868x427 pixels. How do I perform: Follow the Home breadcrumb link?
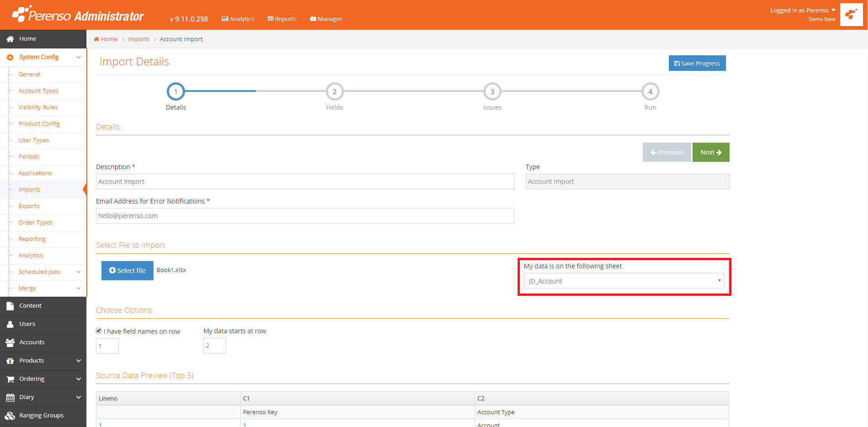tap(109, 39)
